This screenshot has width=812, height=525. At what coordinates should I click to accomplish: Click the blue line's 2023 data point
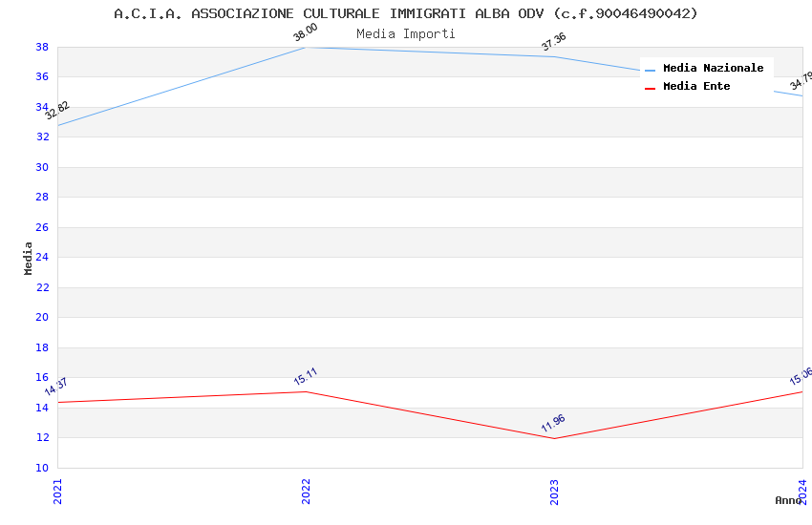555,57
